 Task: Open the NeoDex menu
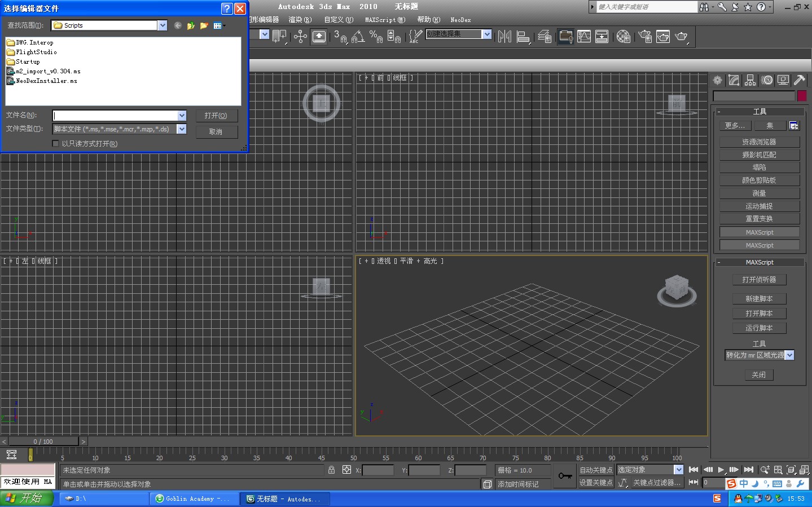460,20
